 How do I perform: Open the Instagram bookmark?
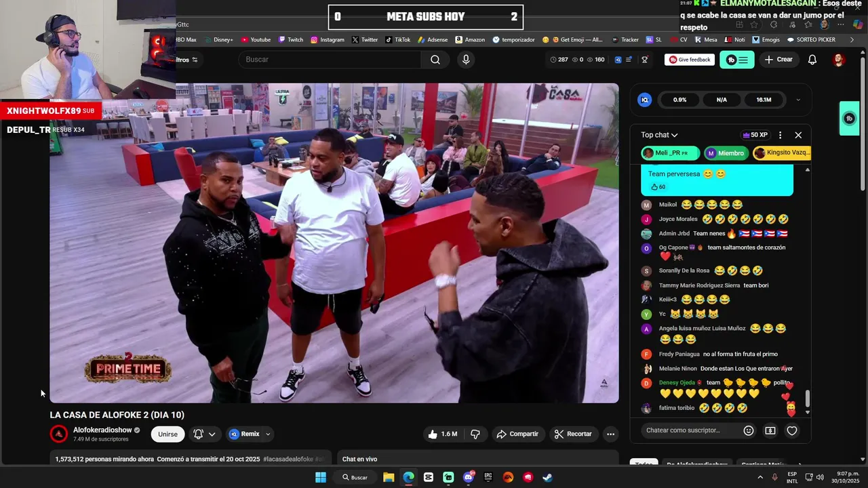click(x=328, y=40)
